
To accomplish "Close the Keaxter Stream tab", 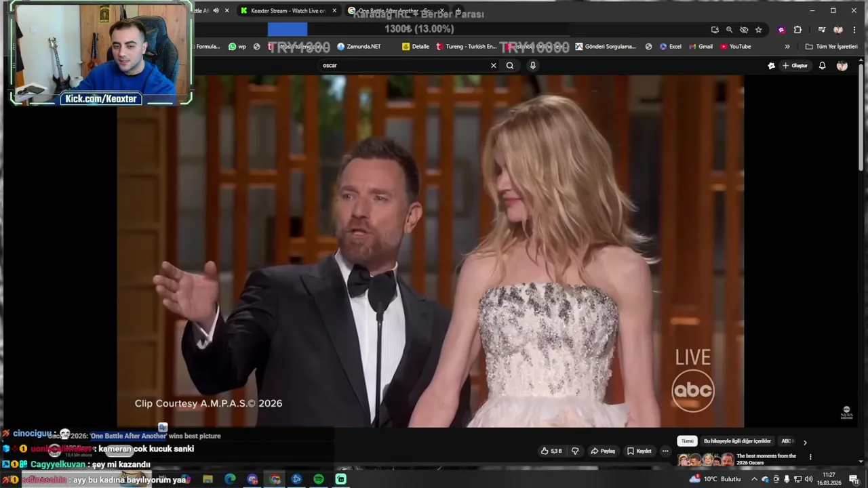I will tap(334, 11).
